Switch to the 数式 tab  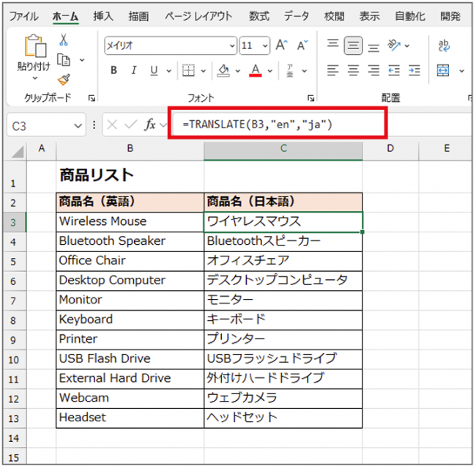(x=259, y=16)
